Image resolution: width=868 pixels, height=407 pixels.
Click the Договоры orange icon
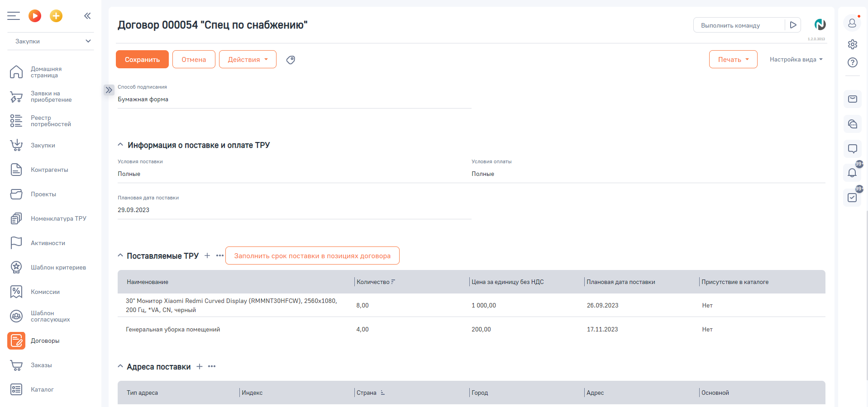point(16,341)
